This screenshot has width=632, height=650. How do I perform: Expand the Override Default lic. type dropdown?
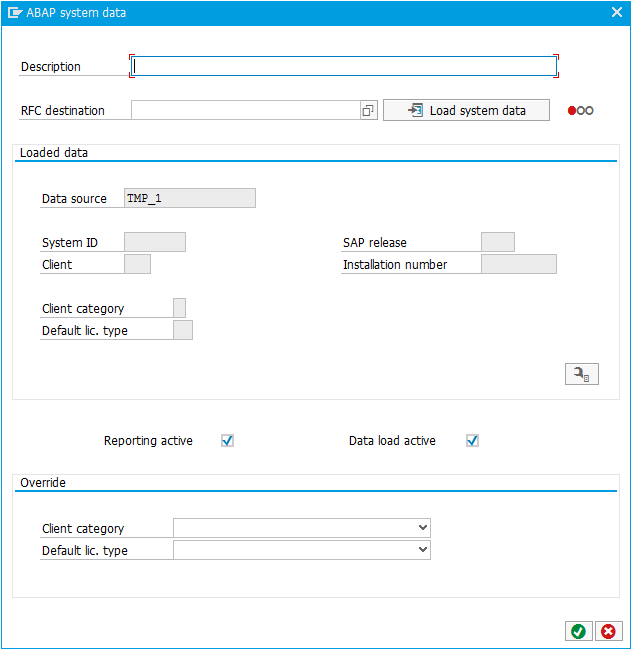[422, 550]
